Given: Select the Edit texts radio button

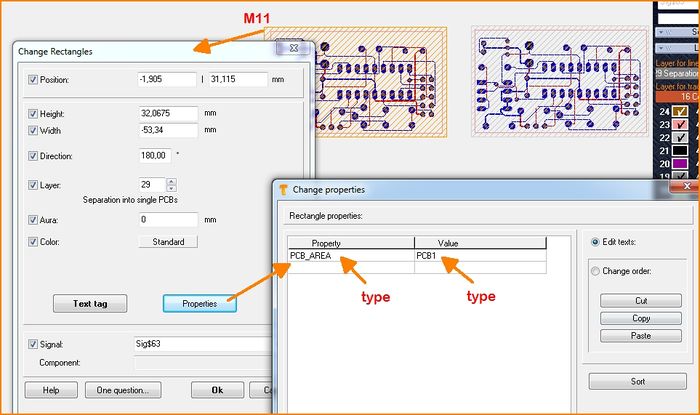Looking at the screenshot, I should 596,242.
